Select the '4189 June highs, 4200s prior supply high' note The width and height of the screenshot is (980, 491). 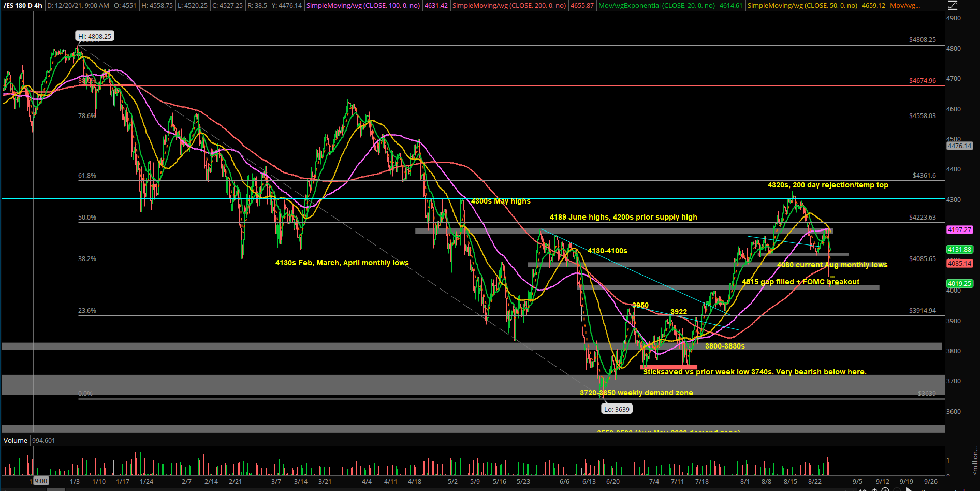pyautogui.click(x=623, y=217)
